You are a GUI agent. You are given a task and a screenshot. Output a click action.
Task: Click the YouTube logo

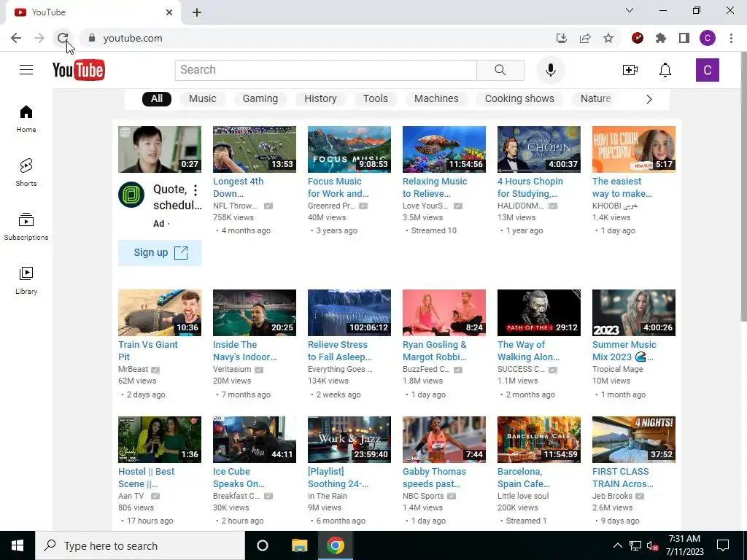79,70
